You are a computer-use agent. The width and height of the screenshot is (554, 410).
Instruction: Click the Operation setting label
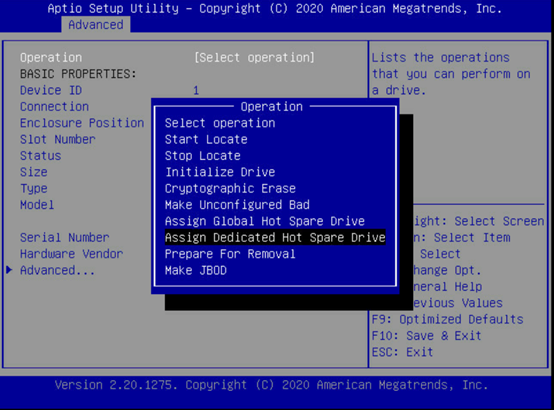pos(51,58)
